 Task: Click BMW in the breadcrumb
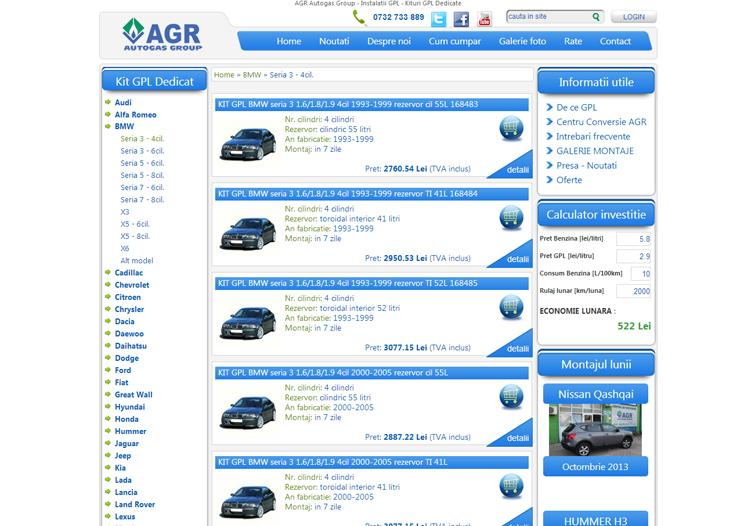pyautogui.click(x=252, y=75)
